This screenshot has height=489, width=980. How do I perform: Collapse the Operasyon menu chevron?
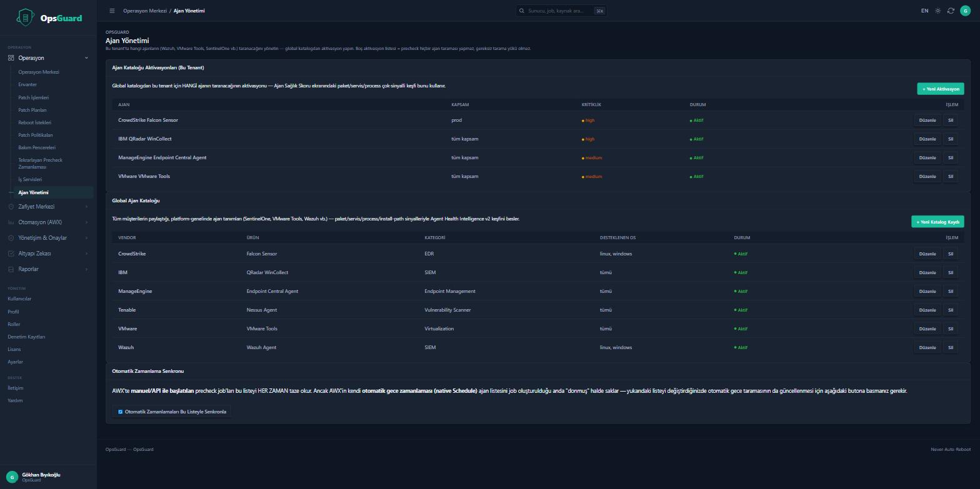click(x=86, y=58)
